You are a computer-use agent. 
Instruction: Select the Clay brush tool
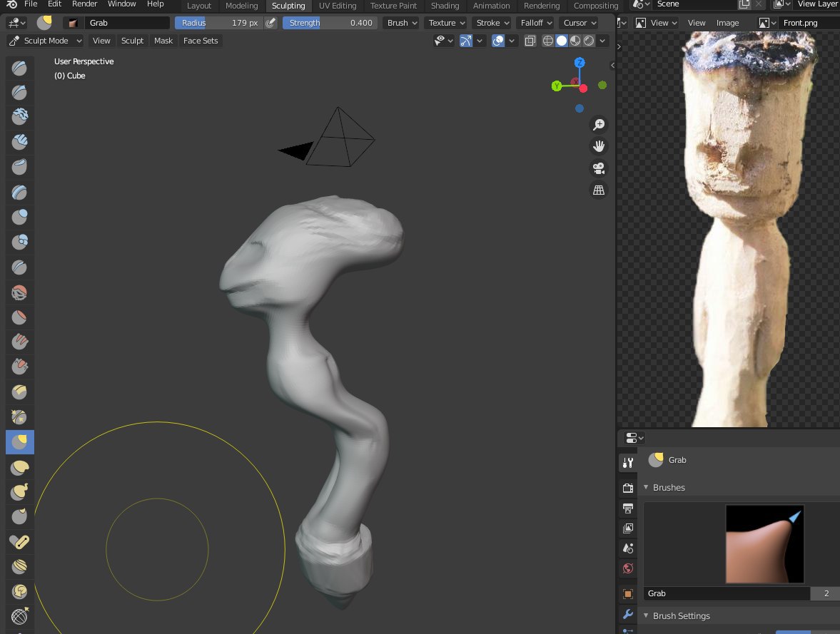20,117
